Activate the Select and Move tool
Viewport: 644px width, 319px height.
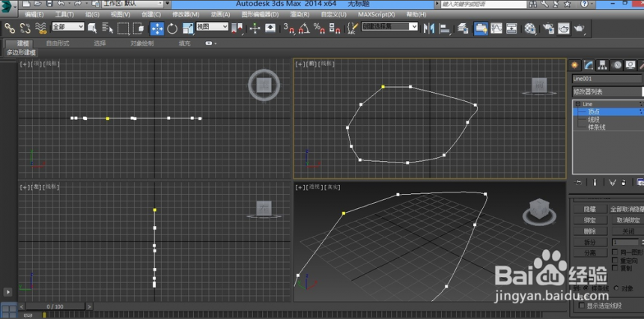coord(157,28)
